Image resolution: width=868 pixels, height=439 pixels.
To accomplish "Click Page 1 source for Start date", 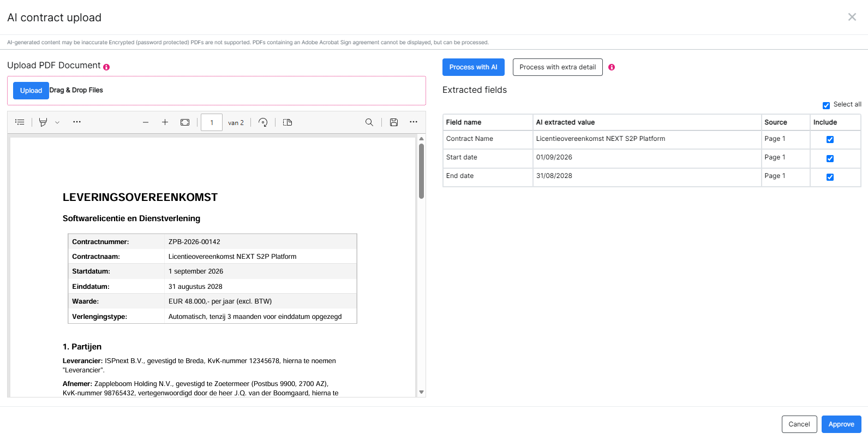I will point(775,157).
